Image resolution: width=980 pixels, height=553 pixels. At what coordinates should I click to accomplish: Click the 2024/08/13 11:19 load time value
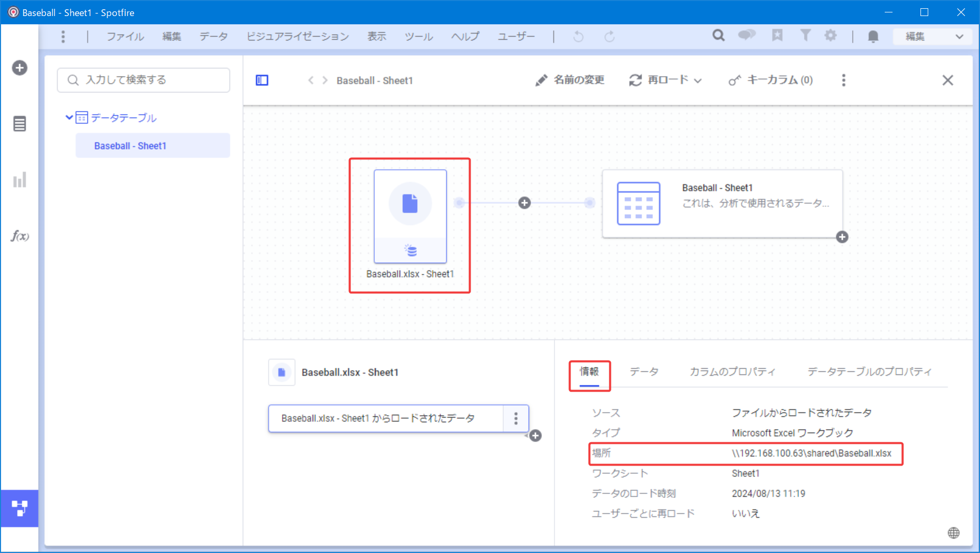pyautogui.click(x=768, y=494)
